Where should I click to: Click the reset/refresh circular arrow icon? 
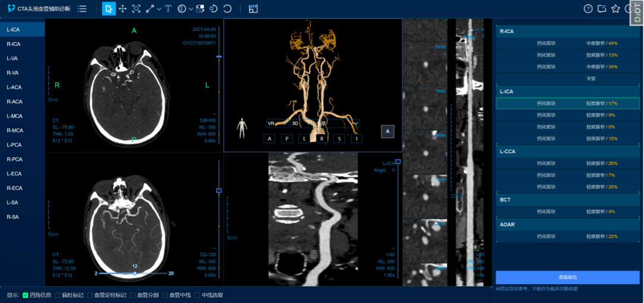(x=228, y=9)
